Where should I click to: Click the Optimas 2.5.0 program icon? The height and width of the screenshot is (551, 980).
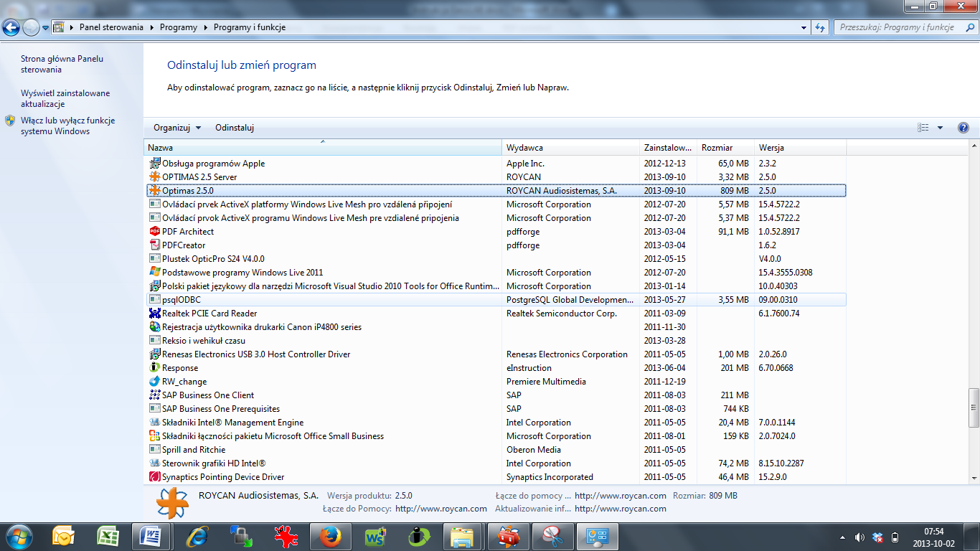[x=154, y=191]
